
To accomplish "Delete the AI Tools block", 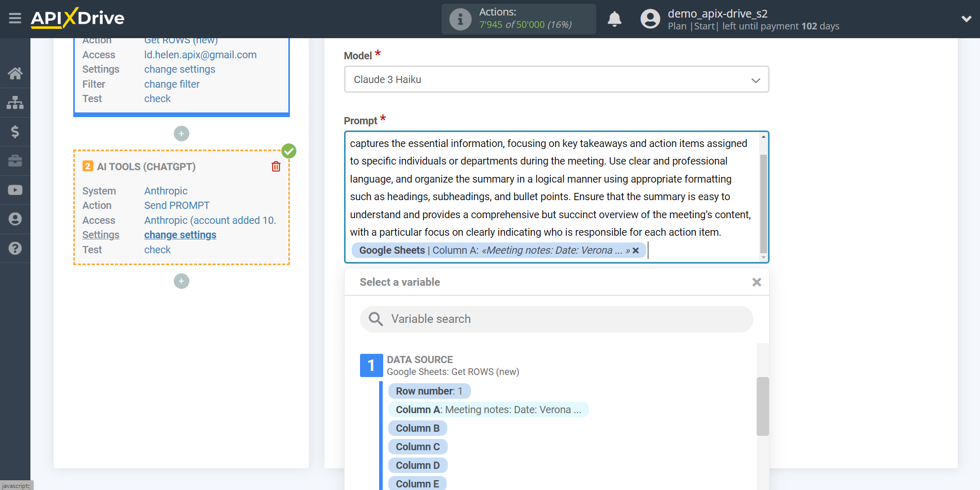I will 276,166.
